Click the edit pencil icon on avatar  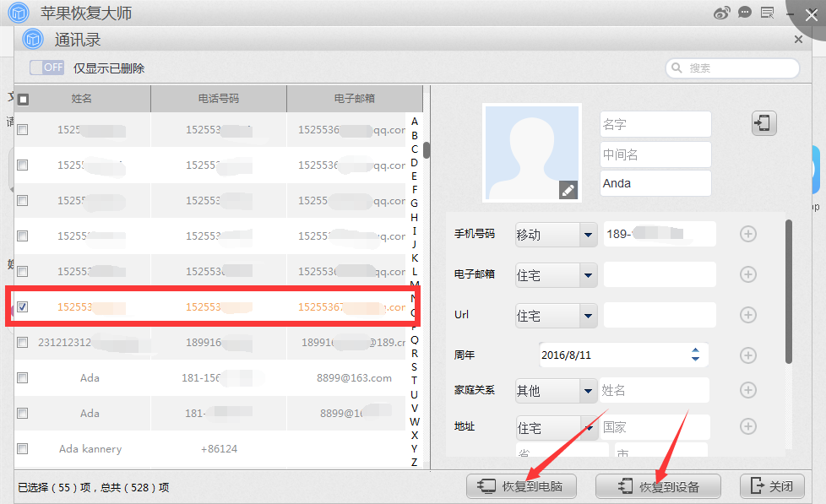[568, 191]
